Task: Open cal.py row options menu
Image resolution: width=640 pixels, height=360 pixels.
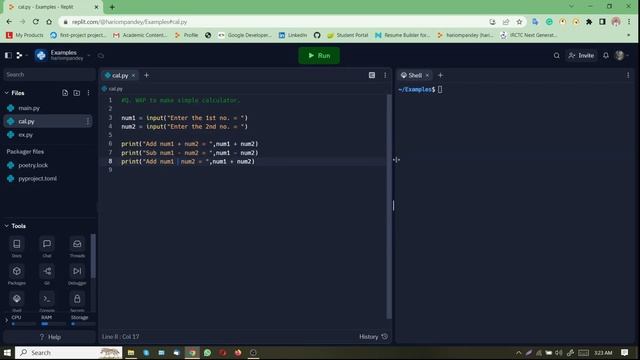Action: pyautogui.click(x=87, y=121)
